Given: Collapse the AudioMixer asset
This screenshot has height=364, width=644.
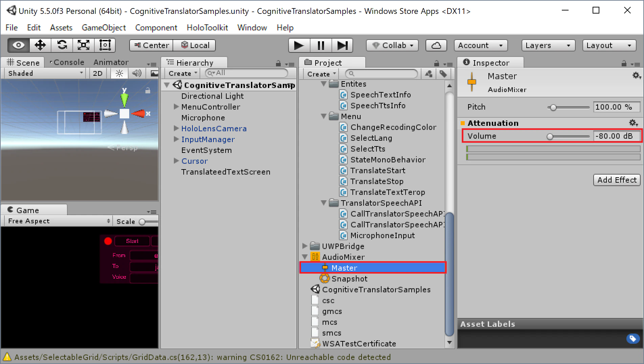Looking at the screenshot, I should click(x=304, y=257).
